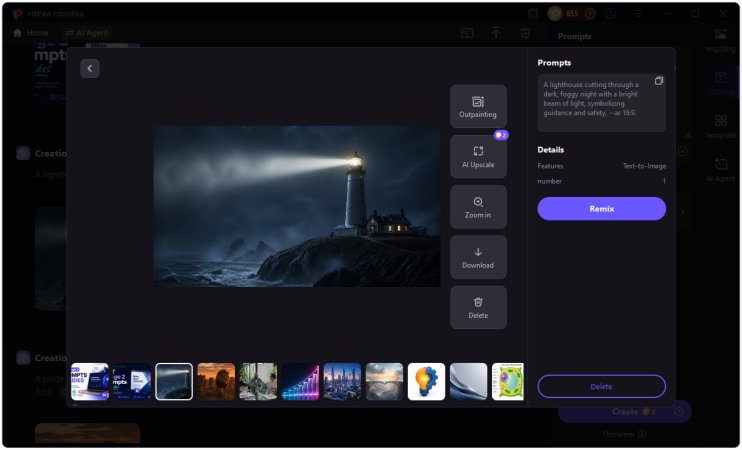Open Template in the right sidebar

click(x=720, y=127)
